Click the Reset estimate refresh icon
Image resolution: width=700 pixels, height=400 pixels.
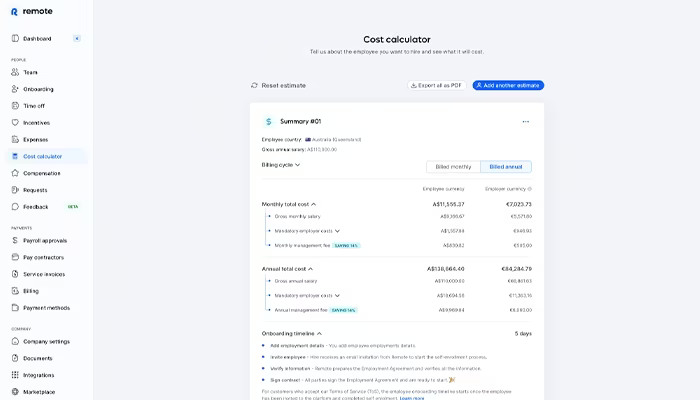pos(254,85)
